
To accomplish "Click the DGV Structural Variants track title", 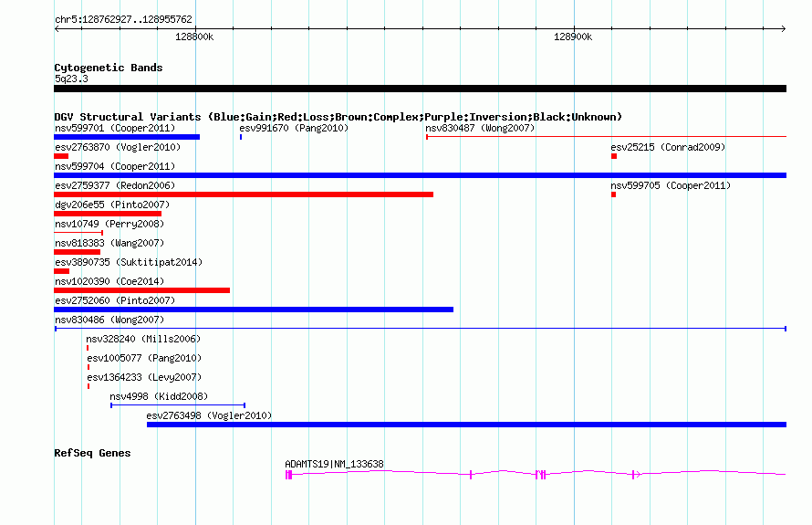I will pyautogui.click(x=338, y=117).
